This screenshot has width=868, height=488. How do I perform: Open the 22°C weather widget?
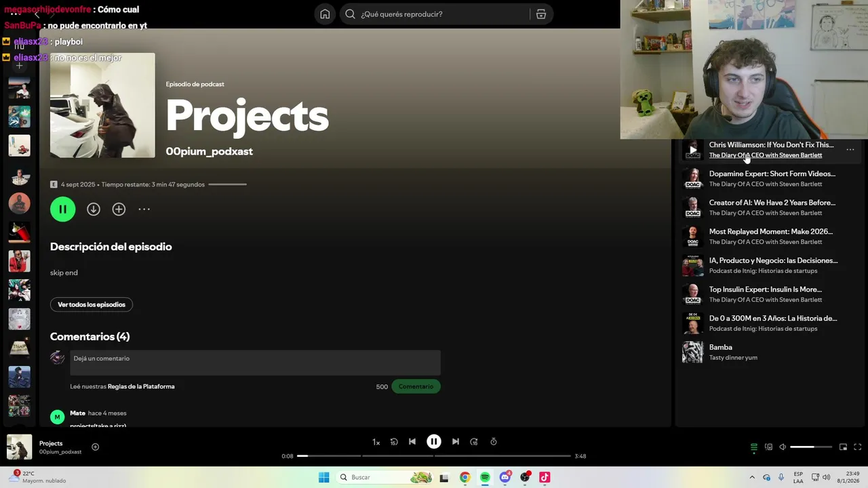click(37, 477)
